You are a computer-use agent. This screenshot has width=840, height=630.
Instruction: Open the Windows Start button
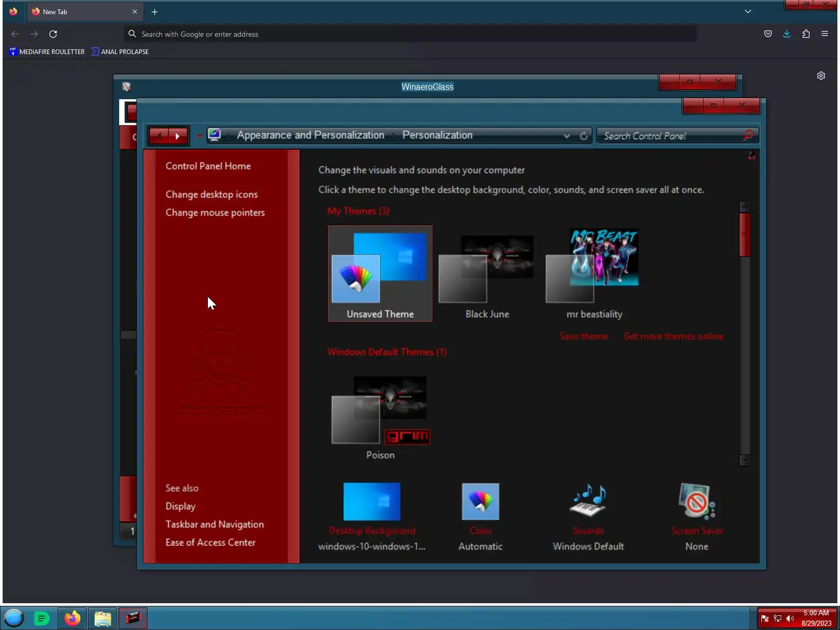coord(14,618)
